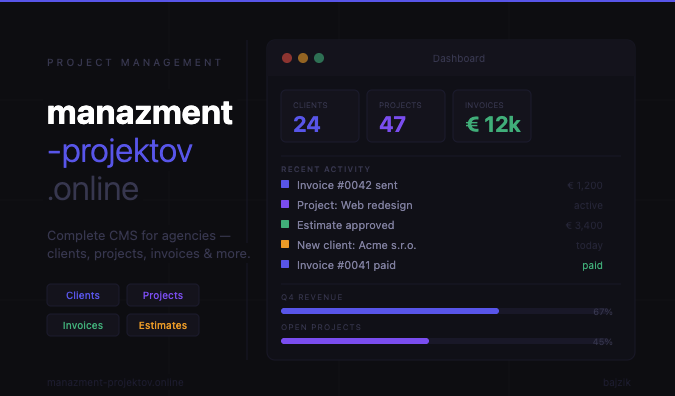
Task: Click the '-projektov' headline text
Action: [x=120, y=152]
